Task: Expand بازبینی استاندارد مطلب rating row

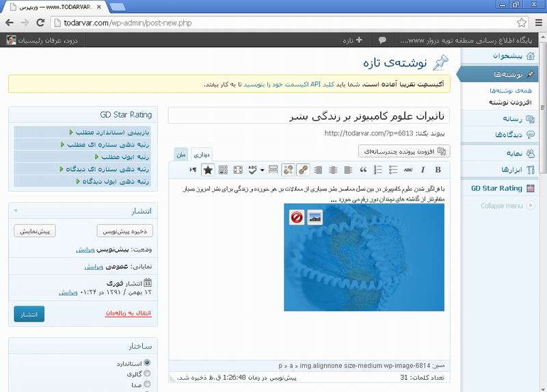Action: (83, 132)
